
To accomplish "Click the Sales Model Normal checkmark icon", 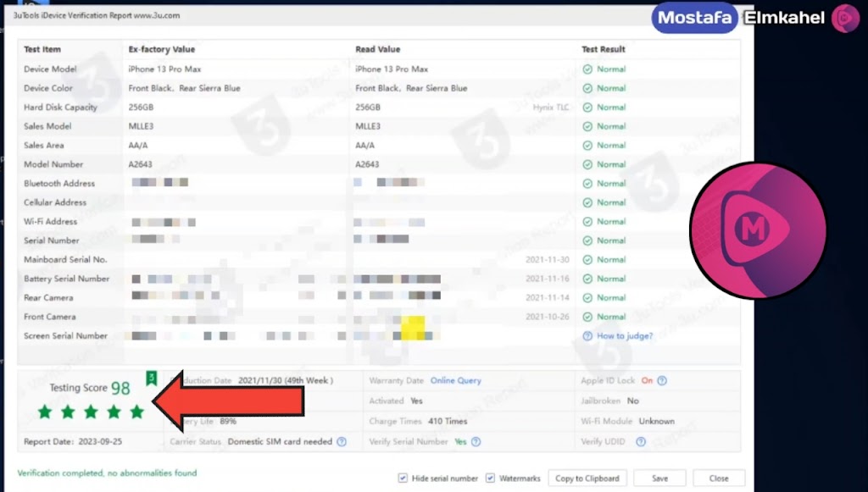I will pyautogui.click(x=587, y=126).
